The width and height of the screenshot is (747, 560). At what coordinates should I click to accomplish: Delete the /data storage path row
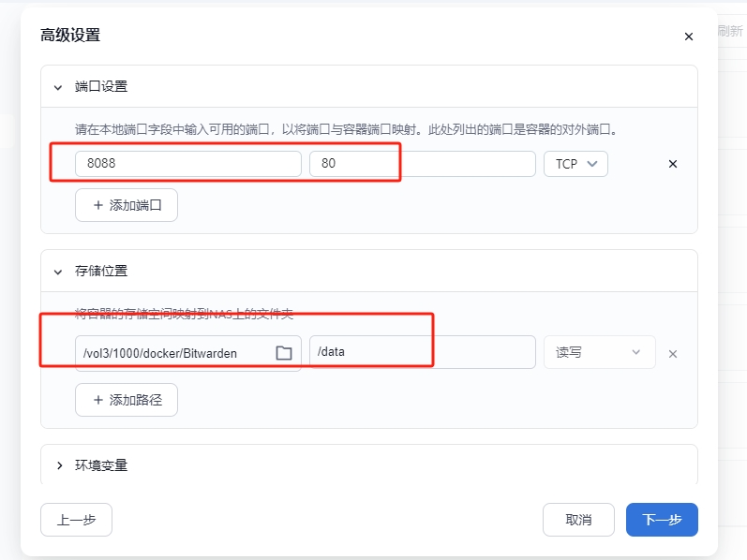(x=672, y=354)
